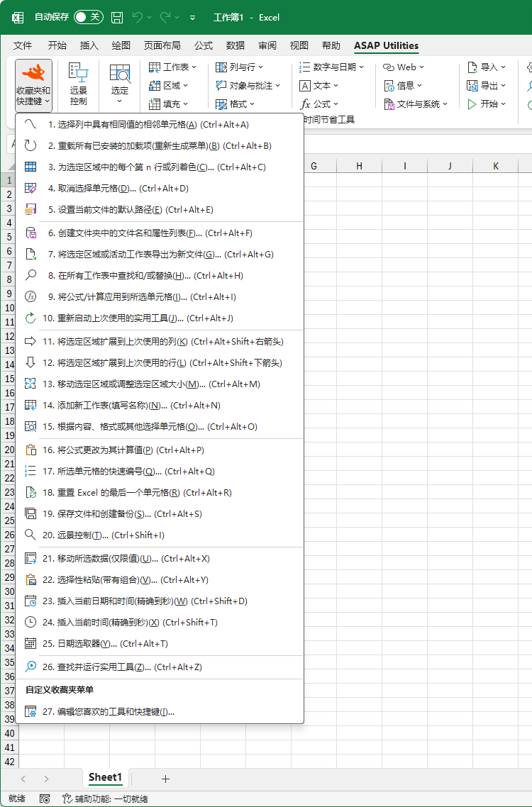This screenshot has width=532, height=807.
Task: Select the ASAP Utilities tab
Action: [x=387, y=46]
